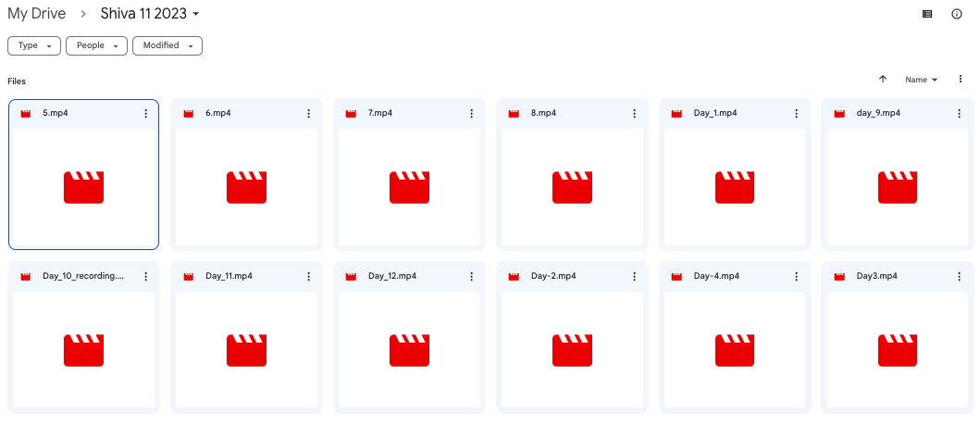Open the files section more options menu
The image size is (980, 426).
961,80
